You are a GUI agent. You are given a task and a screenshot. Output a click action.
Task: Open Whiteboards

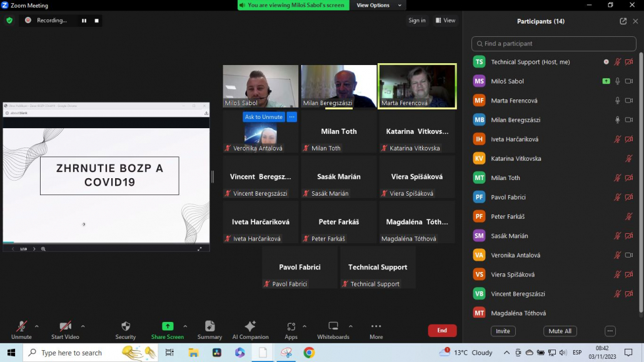(x=333, y=326)
